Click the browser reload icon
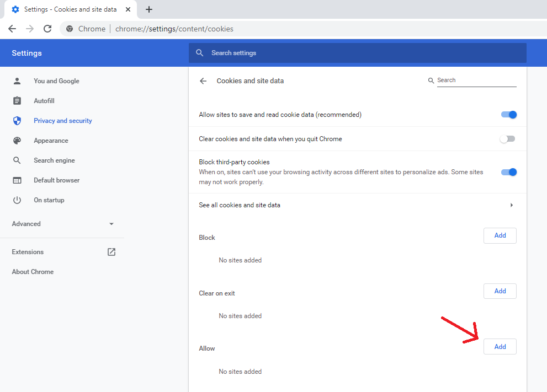547x392 pixels. 47,29
